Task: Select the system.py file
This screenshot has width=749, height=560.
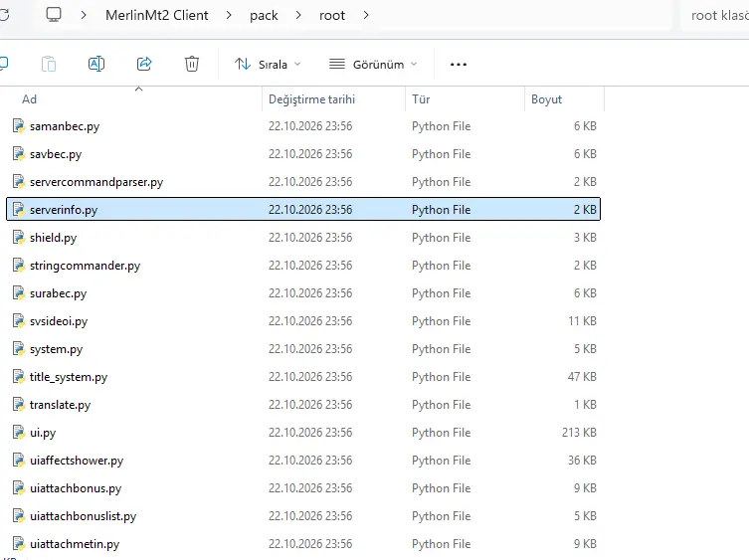Action: (x=303, y=349)
